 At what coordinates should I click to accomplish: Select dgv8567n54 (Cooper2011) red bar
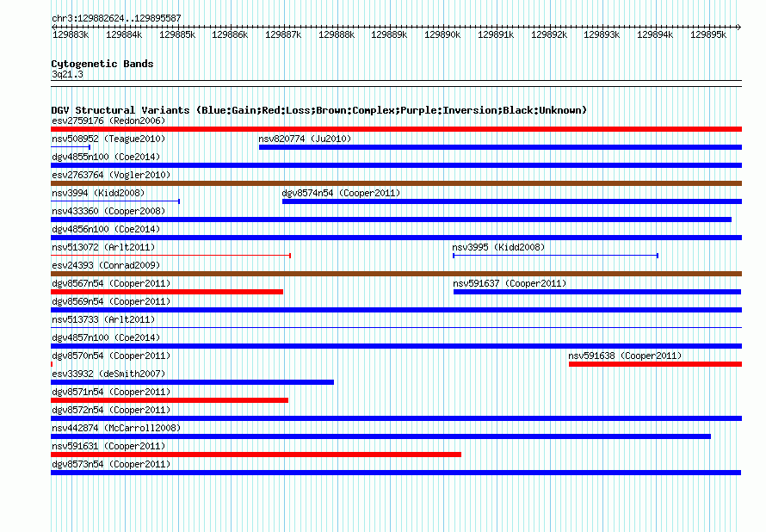click(x=167, y=292)
